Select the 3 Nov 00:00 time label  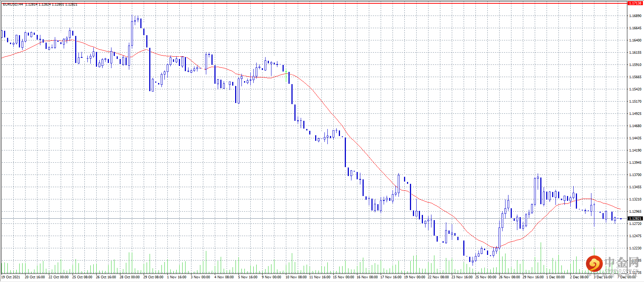200,277
